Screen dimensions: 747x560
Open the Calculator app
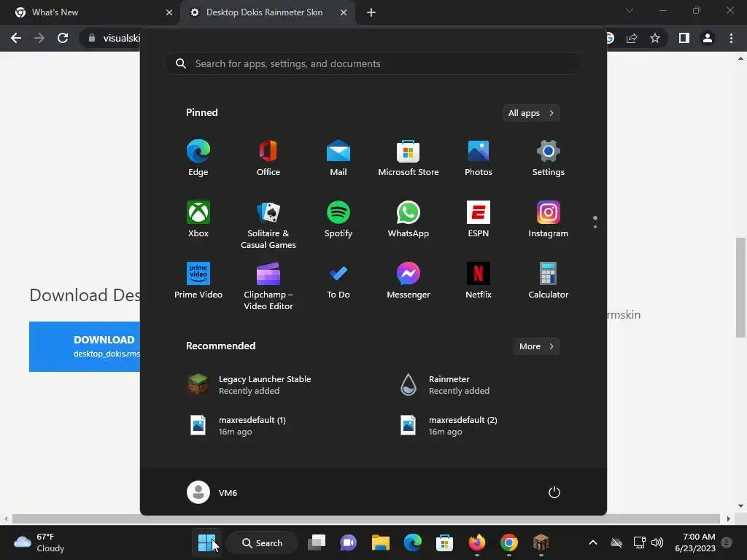coord(549,281)
